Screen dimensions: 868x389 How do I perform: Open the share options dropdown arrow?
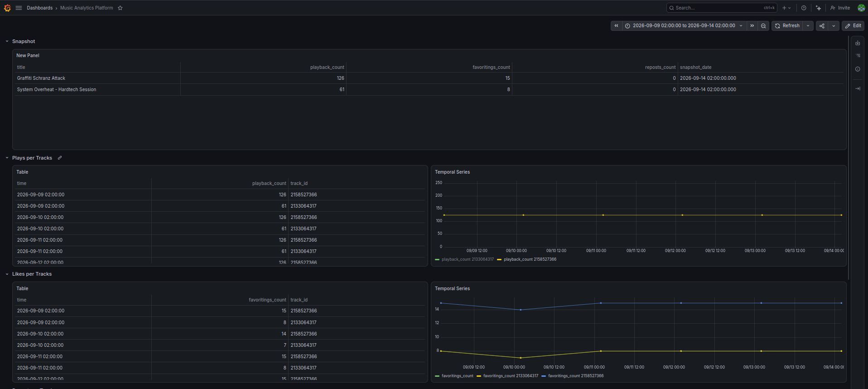coord(834,26)
